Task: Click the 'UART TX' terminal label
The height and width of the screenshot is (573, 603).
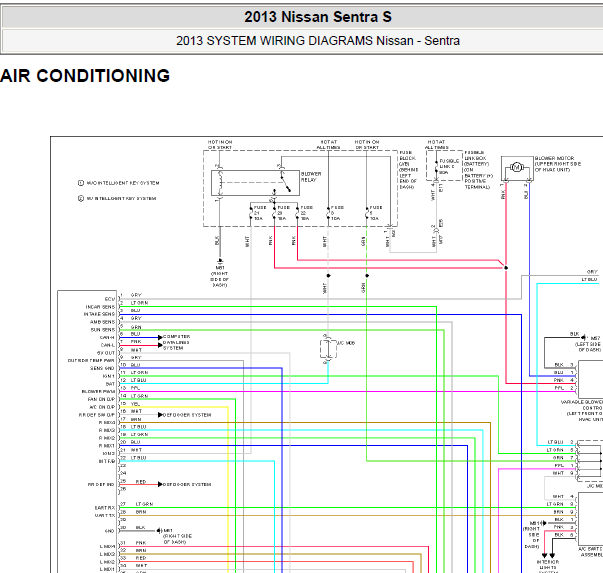Action: 105,515
